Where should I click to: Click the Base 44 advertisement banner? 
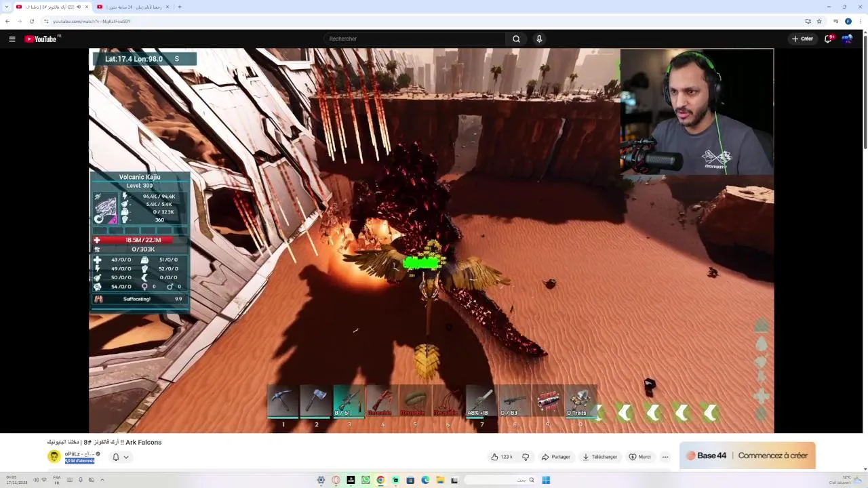click(x=747, y=455)
